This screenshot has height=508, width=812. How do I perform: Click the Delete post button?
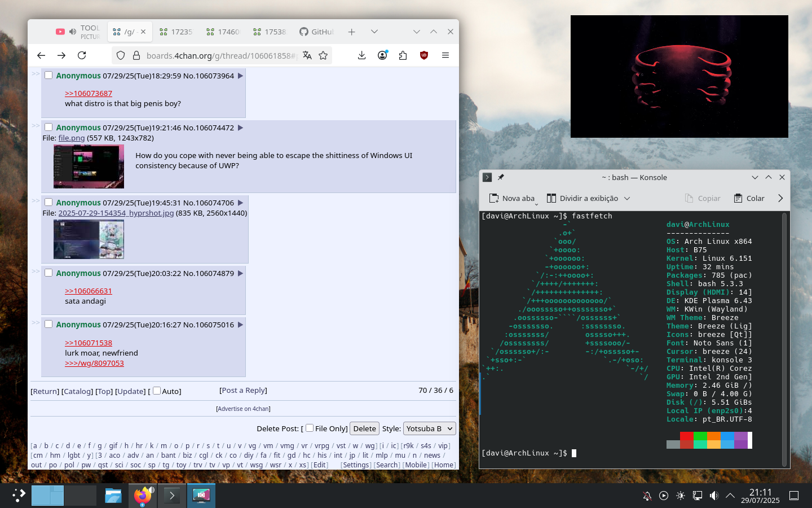tap(364, 428)
